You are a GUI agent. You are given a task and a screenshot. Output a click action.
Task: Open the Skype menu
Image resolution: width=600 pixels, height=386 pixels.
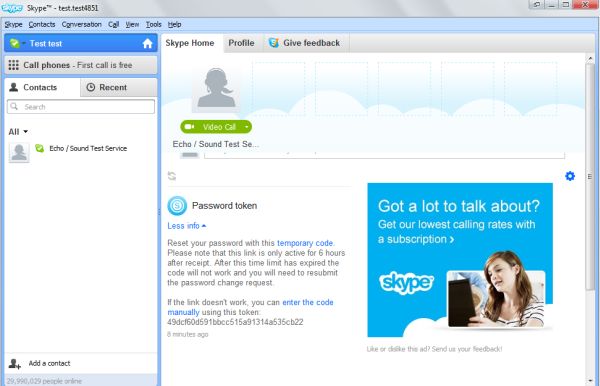(13, 24)
